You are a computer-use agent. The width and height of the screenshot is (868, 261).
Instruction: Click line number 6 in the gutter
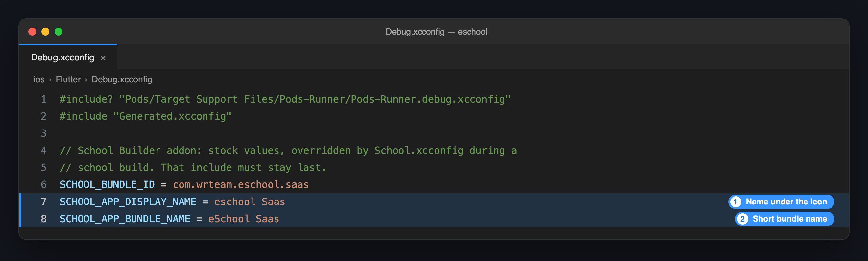(x=44, y=184)
